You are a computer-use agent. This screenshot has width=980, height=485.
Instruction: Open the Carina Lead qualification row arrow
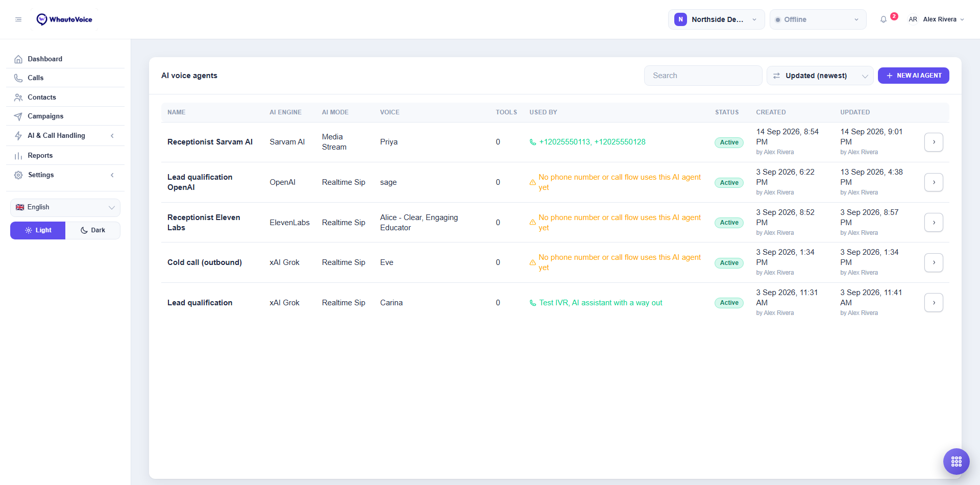pyautogui.click(x=934, y=303)
